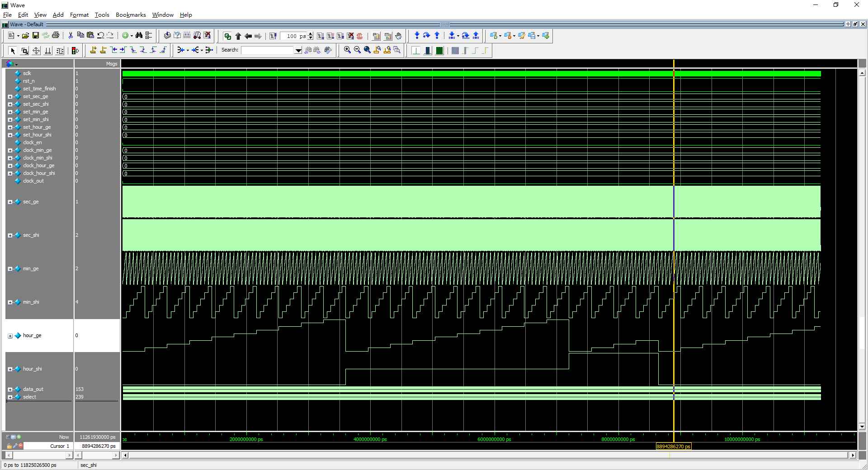Select the clock_out signal name
The width and height of the screenshot is (868, 470).
coord(33,181)
